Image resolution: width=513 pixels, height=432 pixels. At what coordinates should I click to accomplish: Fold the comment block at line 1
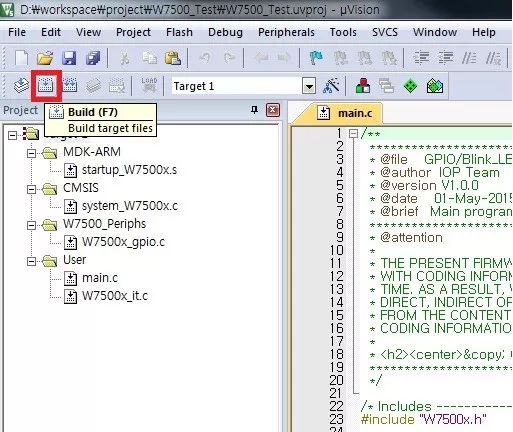(353, 134)
